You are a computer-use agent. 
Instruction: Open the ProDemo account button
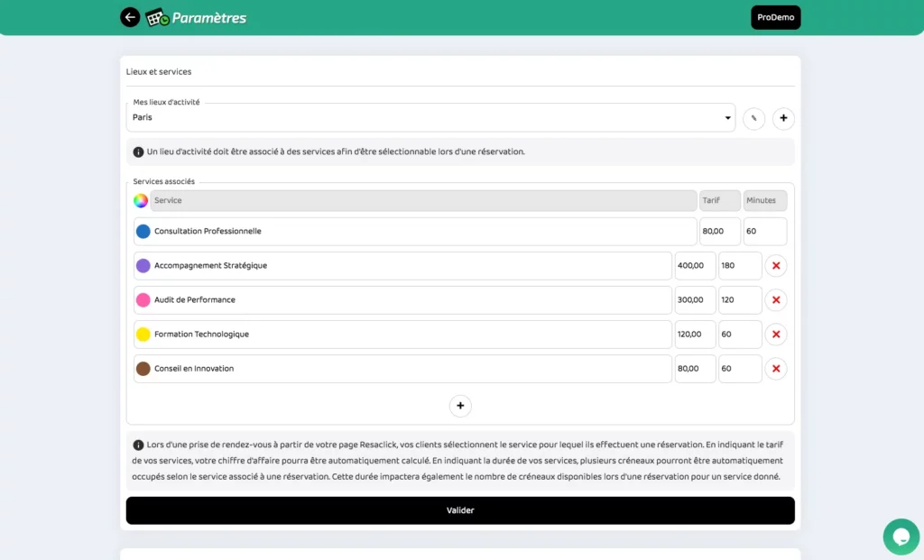(x=775, y=17)
